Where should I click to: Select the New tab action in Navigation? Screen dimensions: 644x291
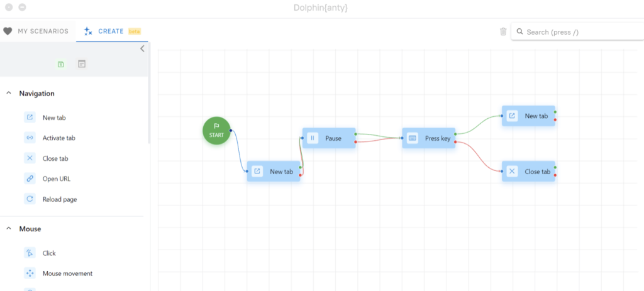coord(53,118)
